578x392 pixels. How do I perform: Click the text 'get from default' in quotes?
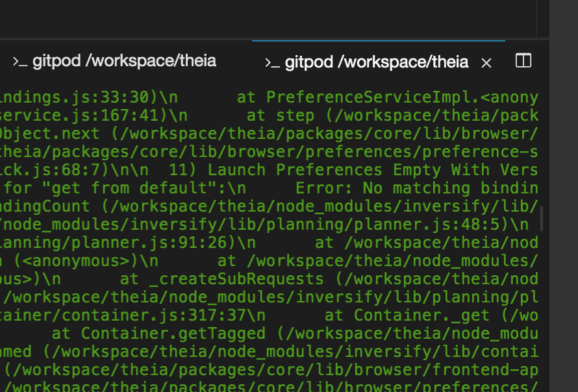(x=129, y=188)
